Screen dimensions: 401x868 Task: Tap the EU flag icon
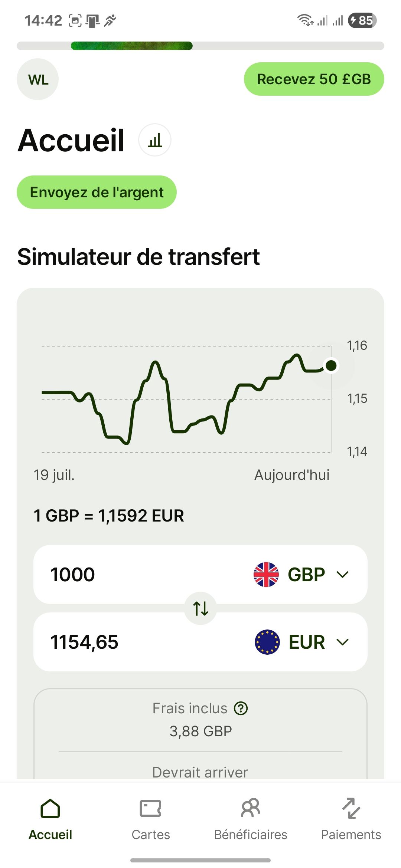[267, 642]
